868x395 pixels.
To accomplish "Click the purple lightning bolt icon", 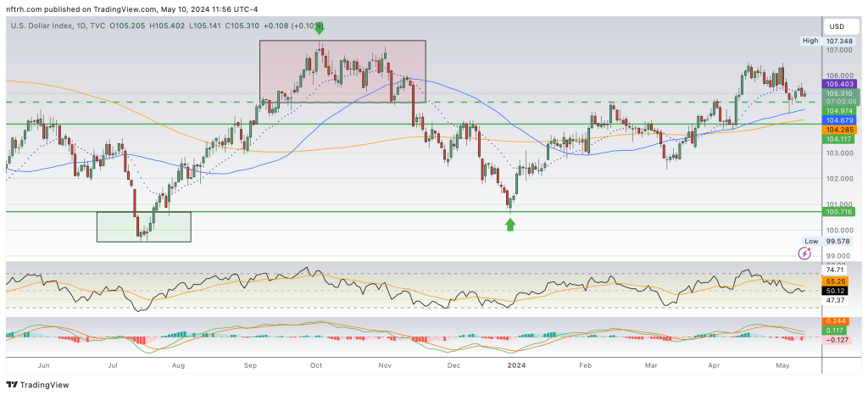I will tap(804, 253).
